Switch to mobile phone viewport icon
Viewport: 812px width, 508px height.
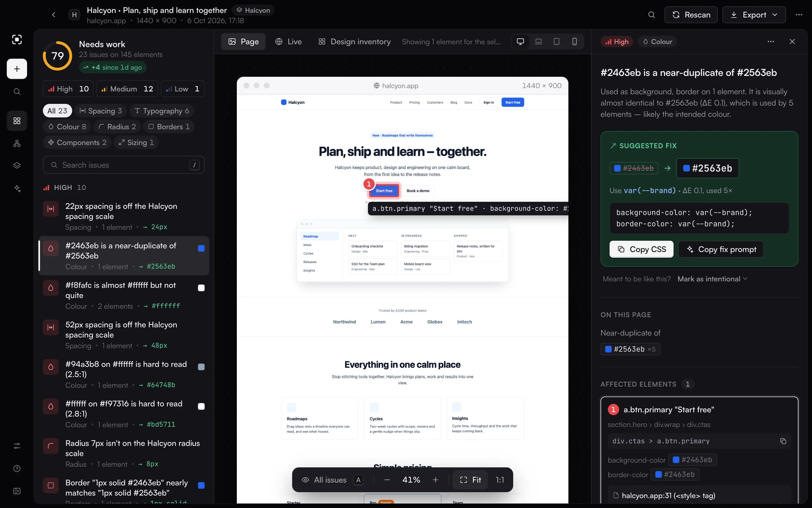pos(574,41)
